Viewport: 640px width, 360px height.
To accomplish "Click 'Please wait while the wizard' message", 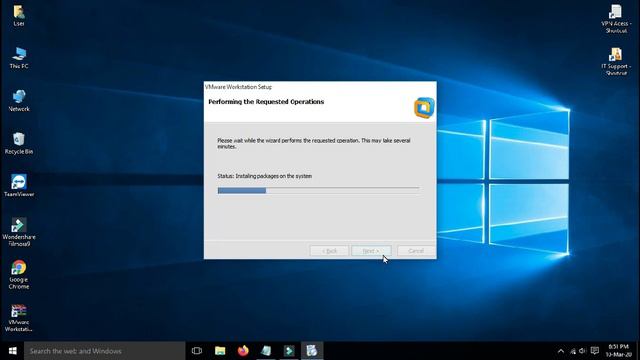I will tap(313, 143).
